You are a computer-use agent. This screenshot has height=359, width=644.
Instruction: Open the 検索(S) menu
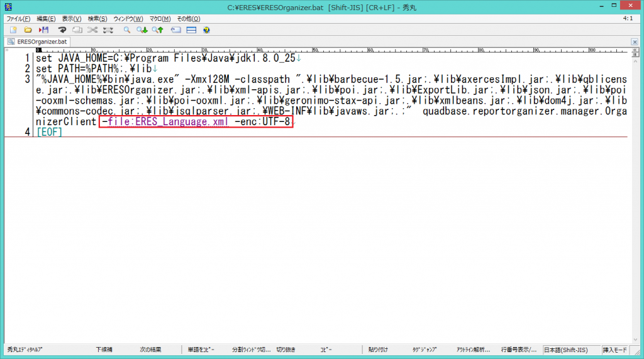tap(97, 19)
